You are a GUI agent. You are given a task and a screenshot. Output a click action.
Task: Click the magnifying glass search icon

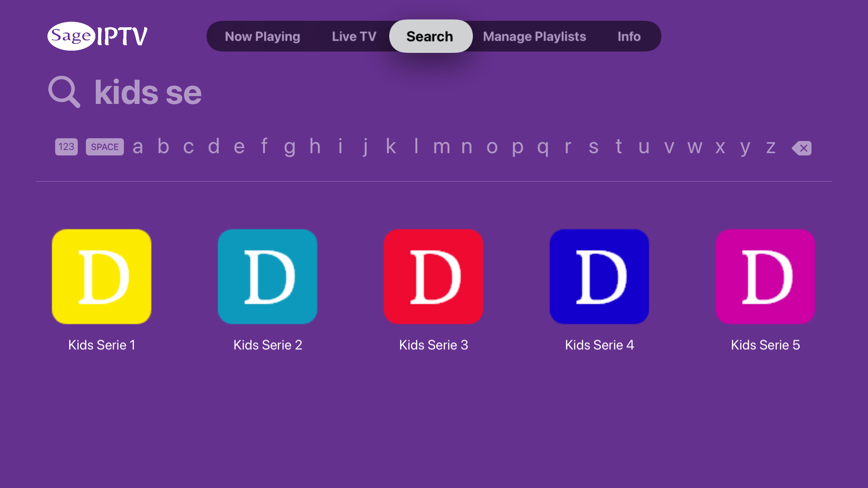pos(64,92)
